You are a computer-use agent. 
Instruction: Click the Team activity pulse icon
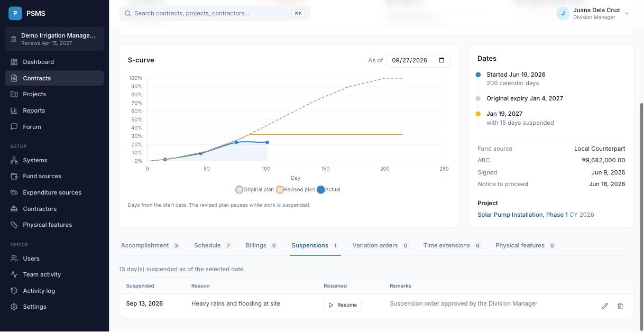click(14, 274)
